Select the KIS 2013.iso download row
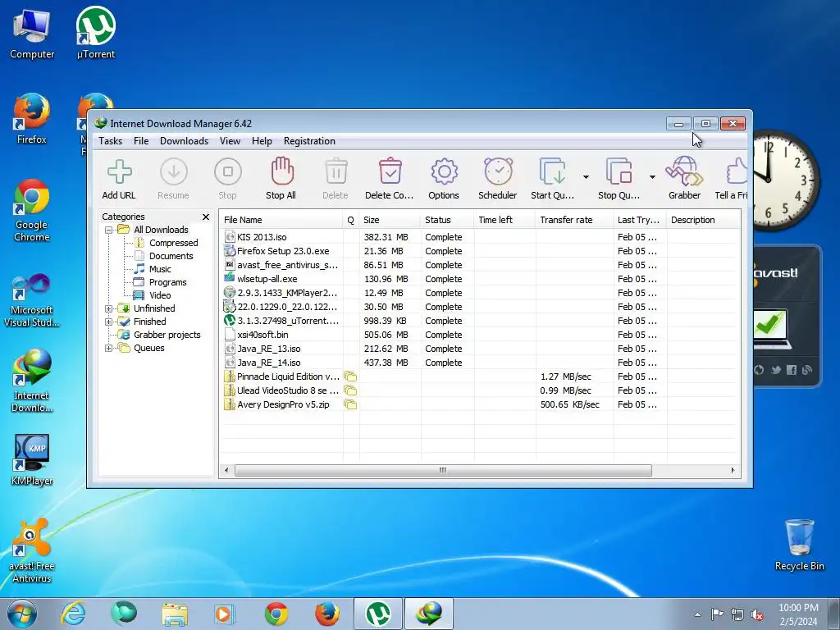The width and height of the screenshot is (840, 630). 479,237
